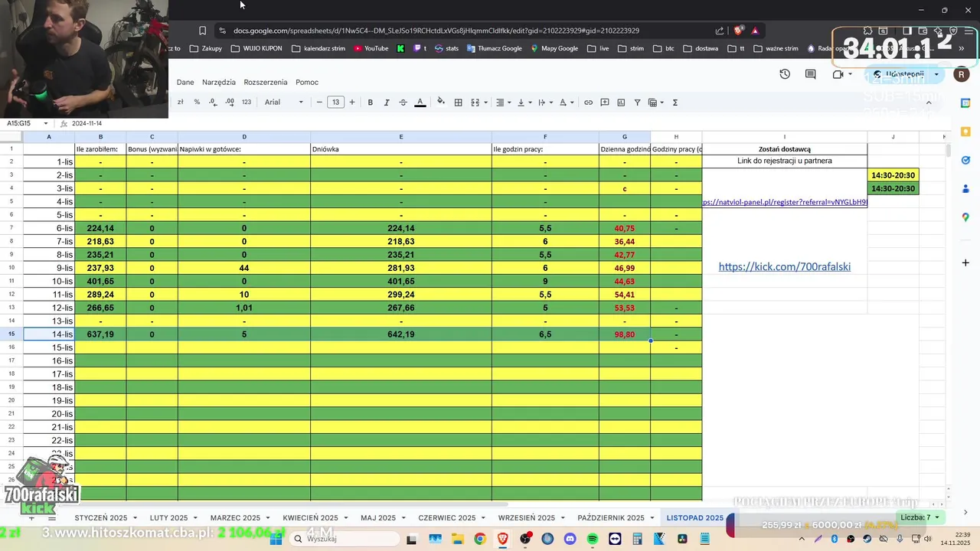
Task: Toggle italic formatting
Action: click(387, 102)
